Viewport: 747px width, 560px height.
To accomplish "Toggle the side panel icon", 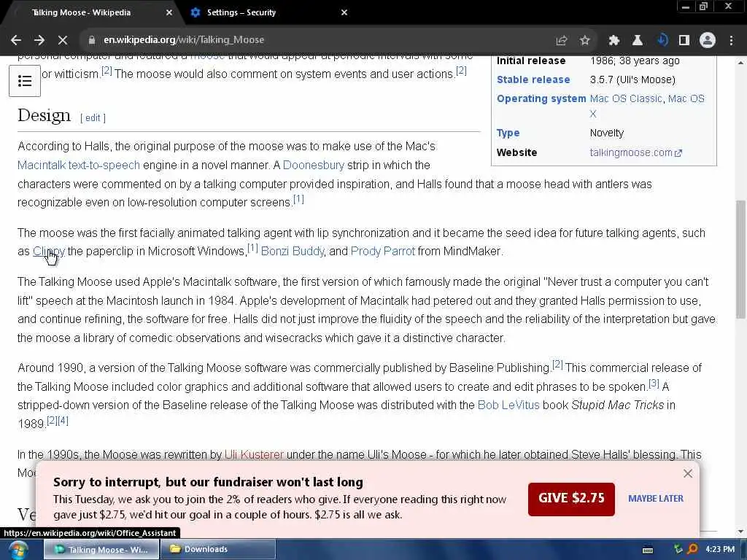I will coord(684,41).
